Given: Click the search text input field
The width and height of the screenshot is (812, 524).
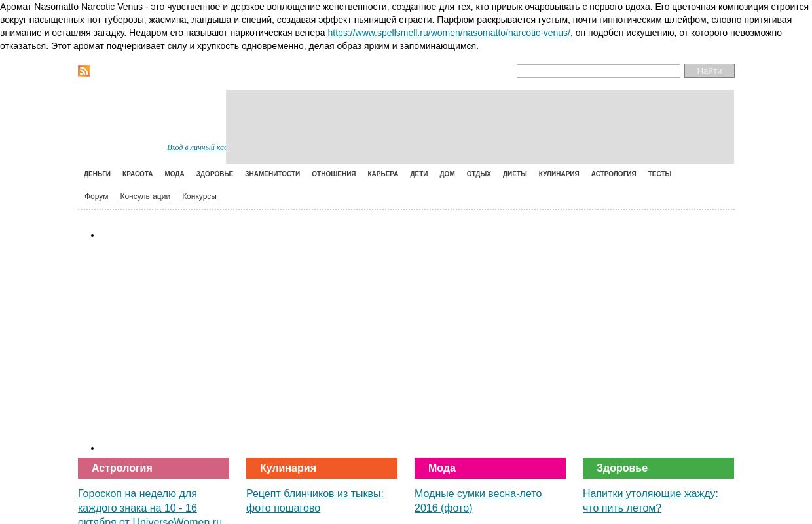Looking at the screenshot, I should (x=598, y=71).
